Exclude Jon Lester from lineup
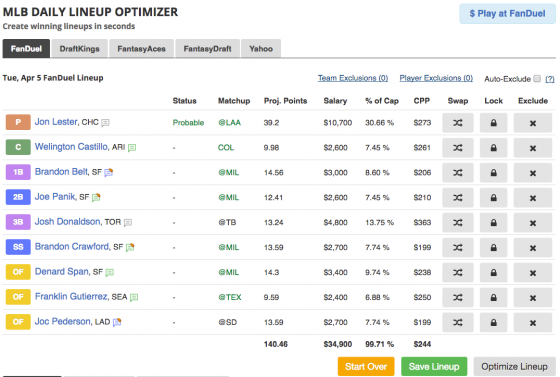This screenshot has width=560, height=377. click(x=532, y=123)
